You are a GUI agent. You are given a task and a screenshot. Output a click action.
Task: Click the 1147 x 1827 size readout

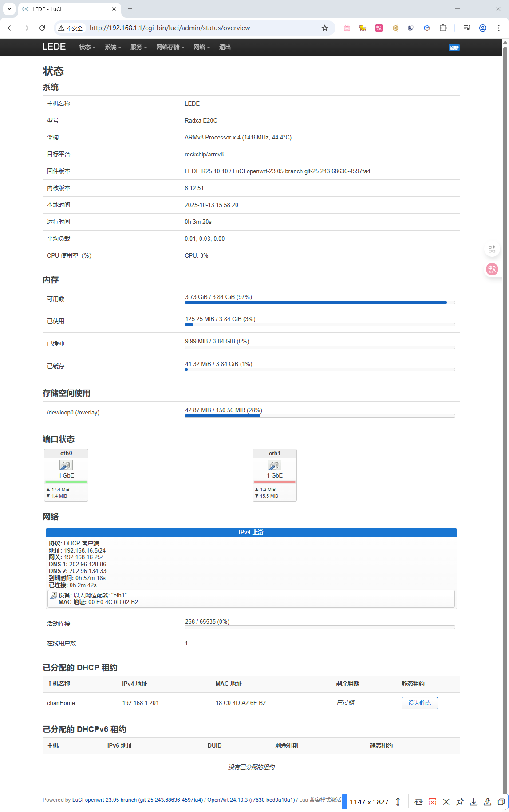pos(369,802)
